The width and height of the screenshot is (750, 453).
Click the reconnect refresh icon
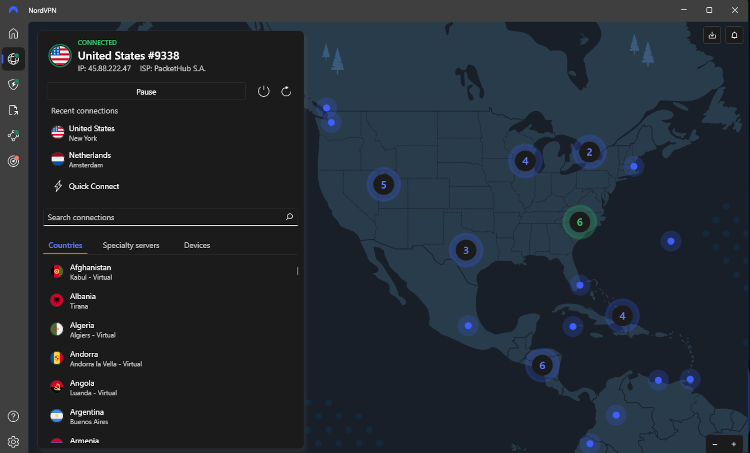tap(286, 91)
